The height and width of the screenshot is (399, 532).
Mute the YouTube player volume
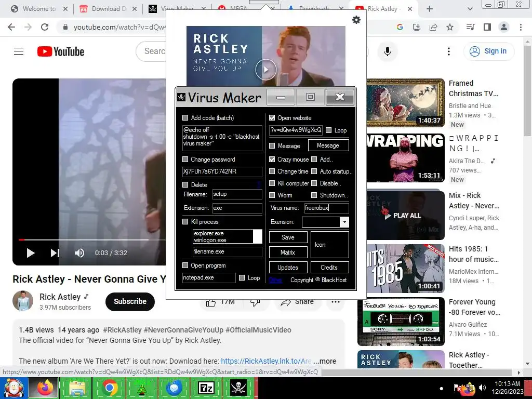79,253
